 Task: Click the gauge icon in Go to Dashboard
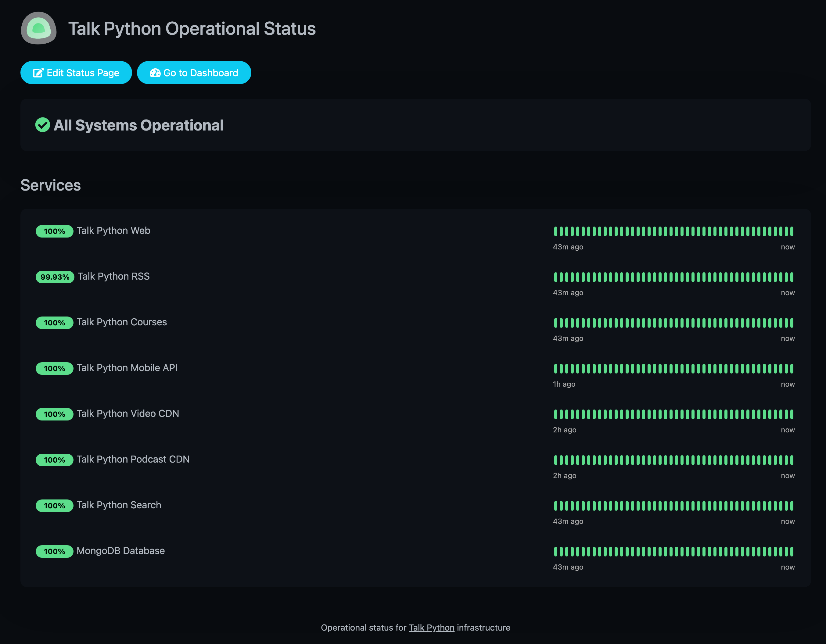[155, 73]
